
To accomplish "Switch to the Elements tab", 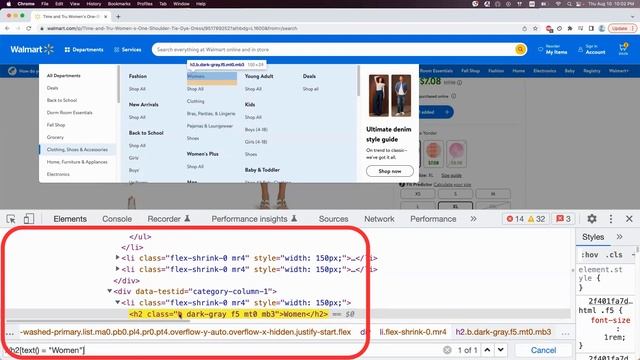I will (x=70, y=219).
